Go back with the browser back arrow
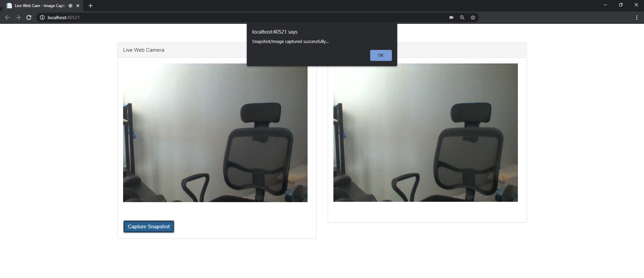 coord(7,17)
